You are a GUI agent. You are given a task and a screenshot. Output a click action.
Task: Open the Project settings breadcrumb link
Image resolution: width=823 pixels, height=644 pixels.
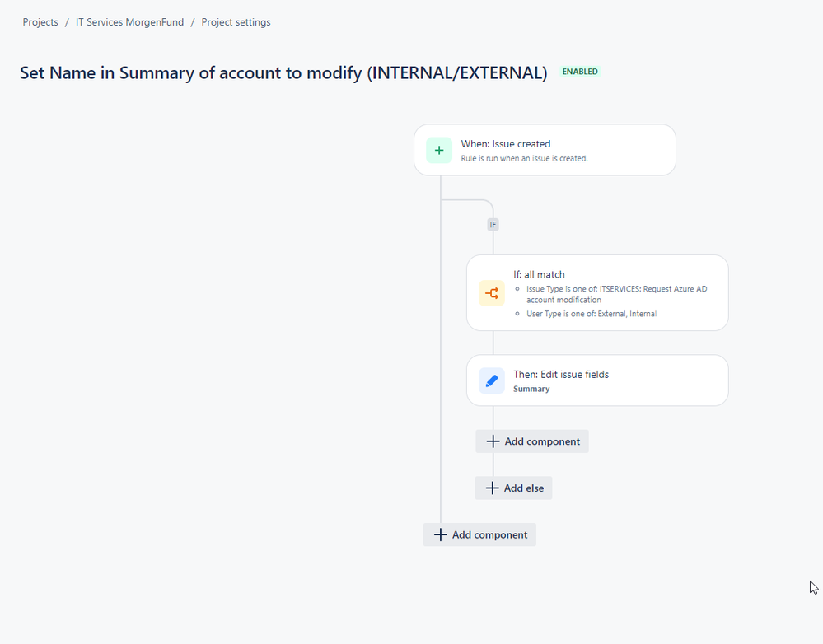click(x=236, y=22)
